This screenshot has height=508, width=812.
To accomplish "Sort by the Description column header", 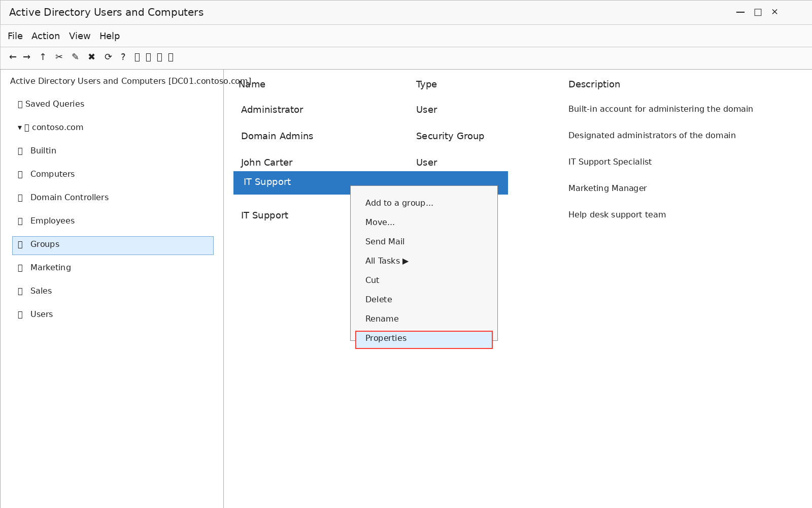I will [x=594, y=84].
